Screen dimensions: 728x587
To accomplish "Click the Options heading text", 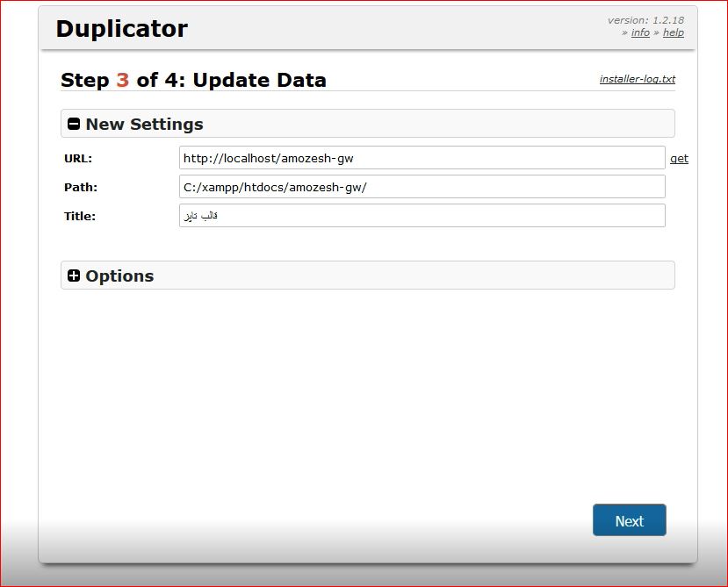I will point(119,276).
